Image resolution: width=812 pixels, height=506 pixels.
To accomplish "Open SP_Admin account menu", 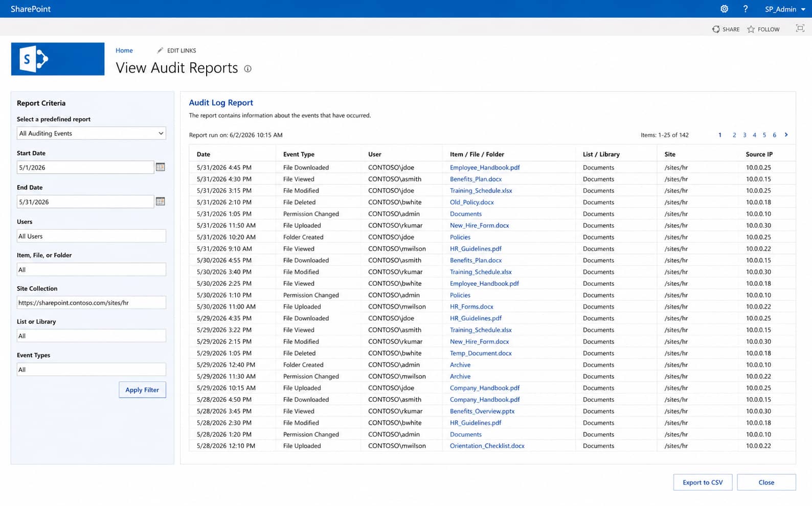I will coord(785,9).
